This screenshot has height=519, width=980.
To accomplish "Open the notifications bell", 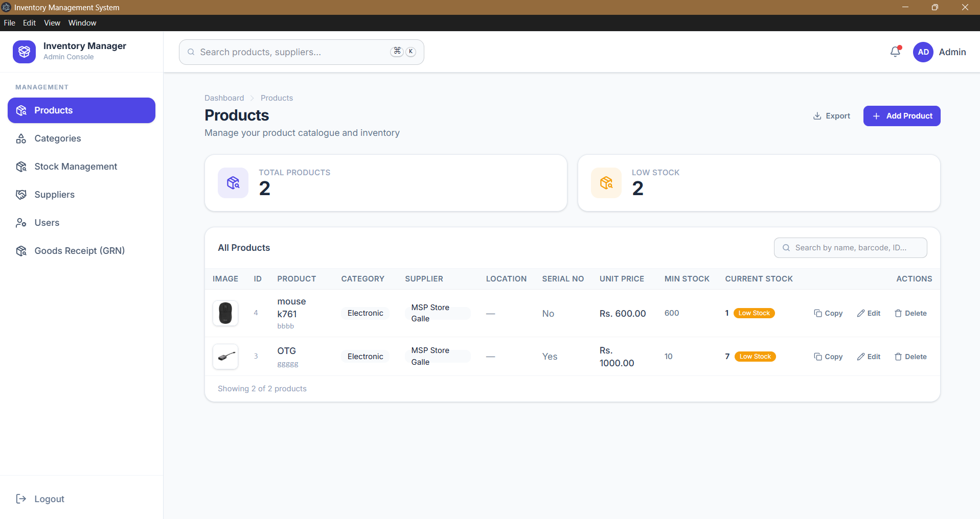I will (x=895, y=52).
